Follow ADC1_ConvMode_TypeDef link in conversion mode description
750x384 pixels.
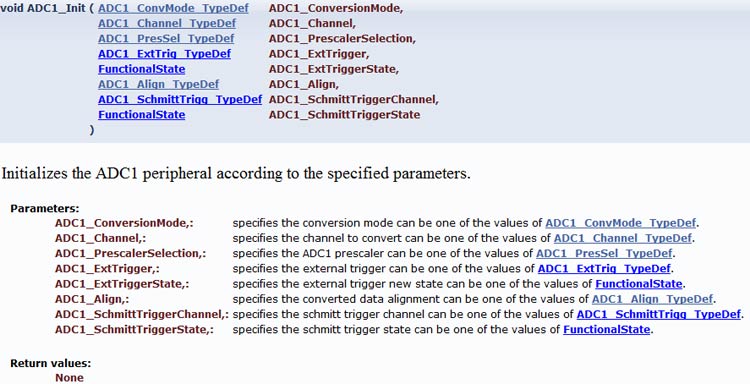[621, 223]
